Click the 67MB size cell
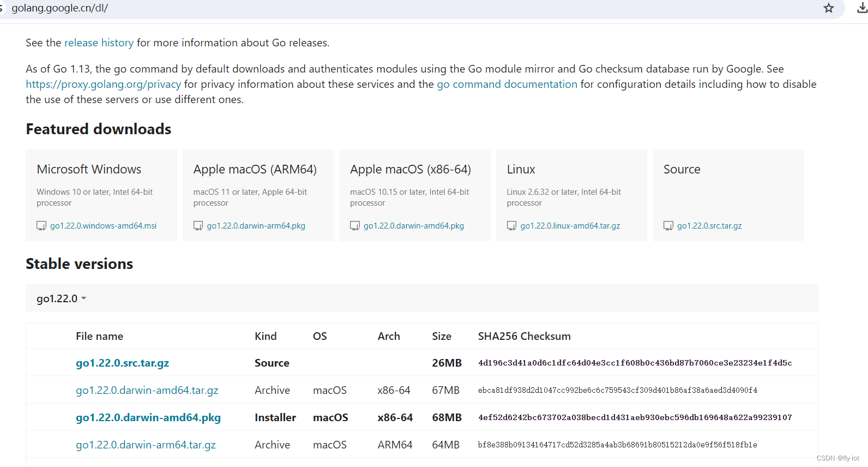Screen dimensions: 868x467 (x=445, y=390)
